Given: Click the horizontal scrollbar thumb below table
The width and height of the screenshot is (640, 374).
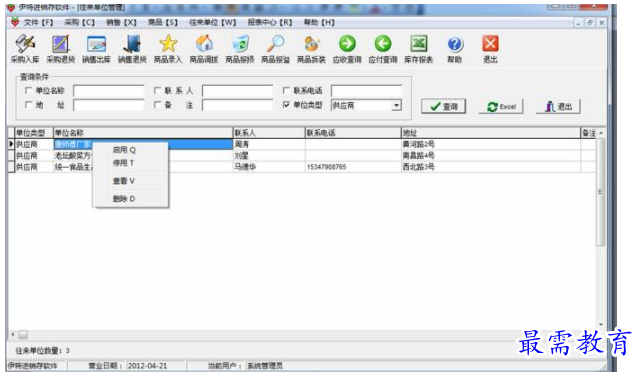Looking at the screenshot, I should coord(23,335).
